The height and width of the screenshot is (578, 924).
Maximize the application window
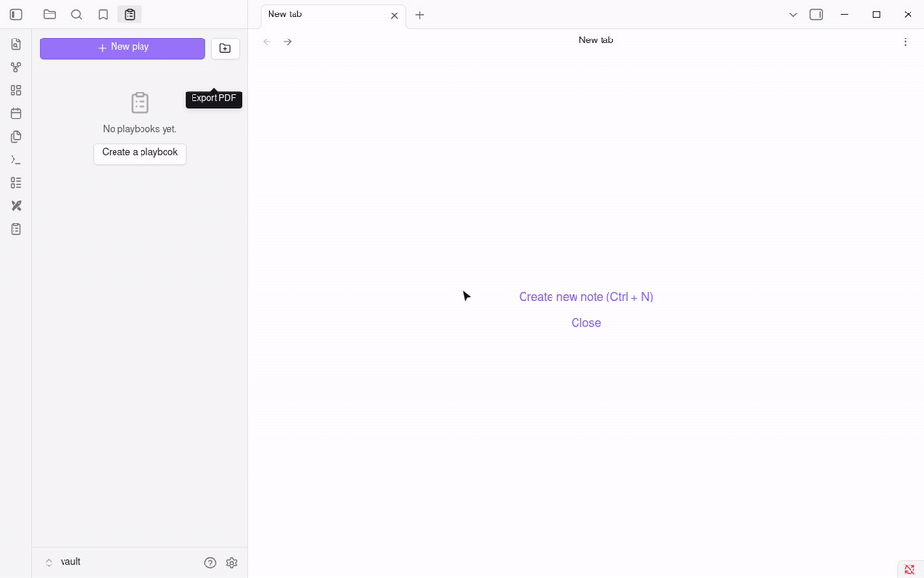pos(876,14)
